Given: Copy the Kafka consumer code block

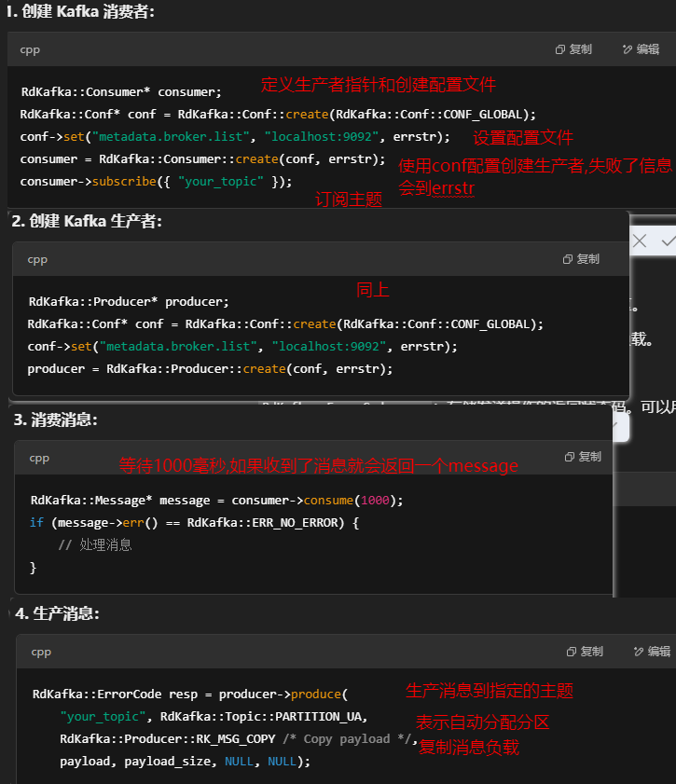Looking at the screenshot, I should click(573, 49).
